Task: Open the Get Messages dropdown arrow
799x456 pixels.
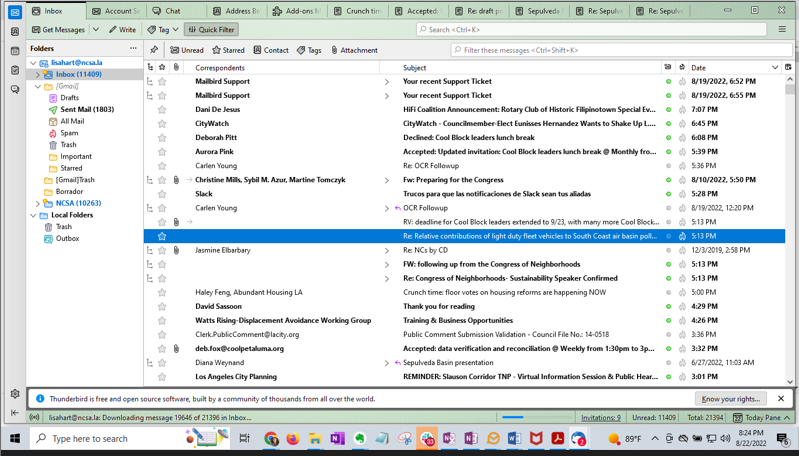Action: [96, 30]
